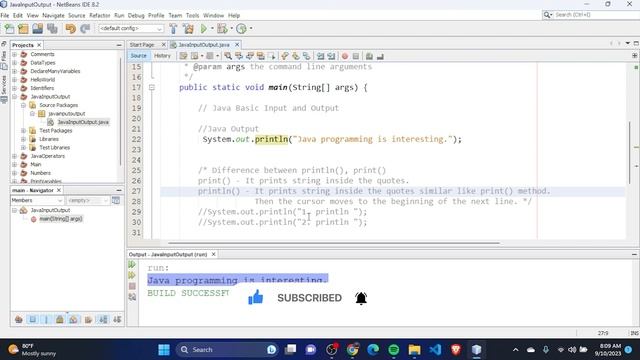Toggle Sort by Name in Navigator
Viewport: 640px width, 360px height.
(103, 320)
